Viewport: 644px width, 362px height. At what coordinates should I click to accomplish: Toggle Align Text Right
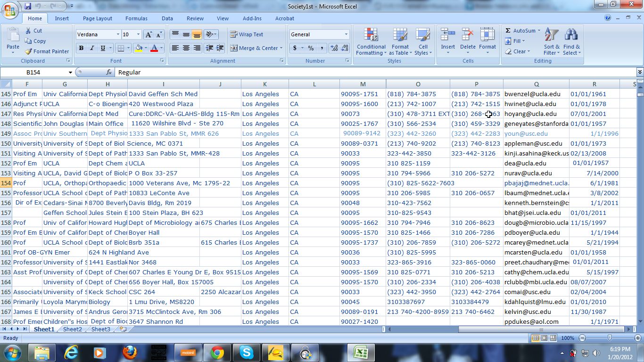[197, 48]
